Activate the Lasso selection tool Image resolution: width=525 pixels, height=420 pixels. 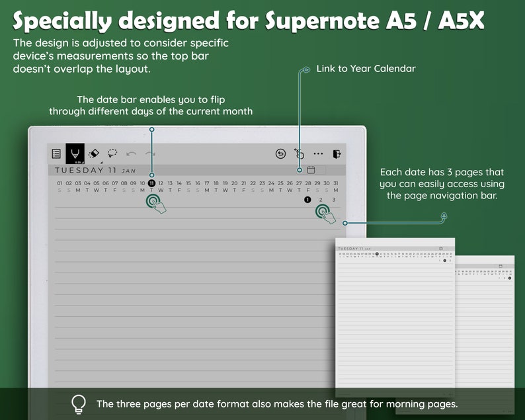pos(112,153)
